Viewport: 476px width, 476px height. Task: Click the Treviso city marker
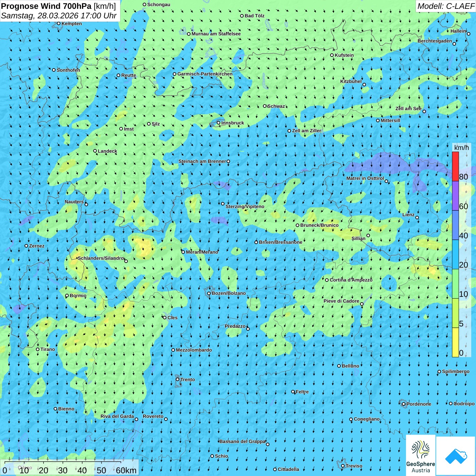coord(343,466)
